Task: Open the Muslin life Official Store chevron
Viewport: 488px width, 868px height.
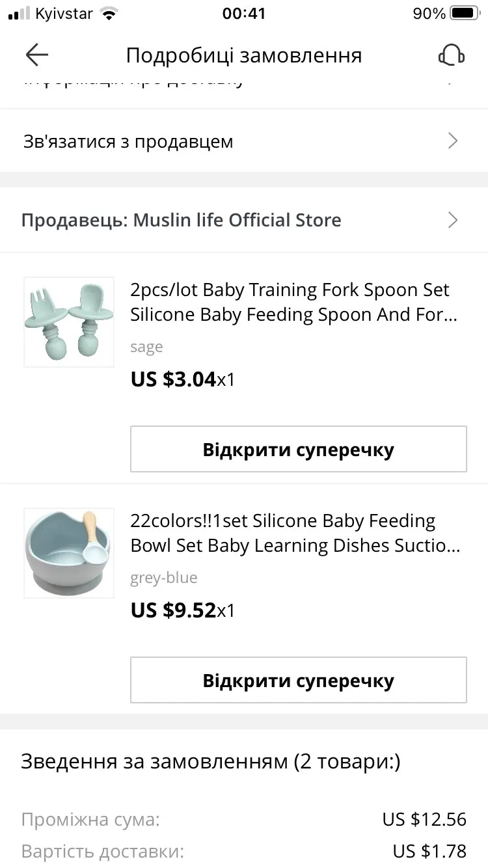Action: coord(453,220)
